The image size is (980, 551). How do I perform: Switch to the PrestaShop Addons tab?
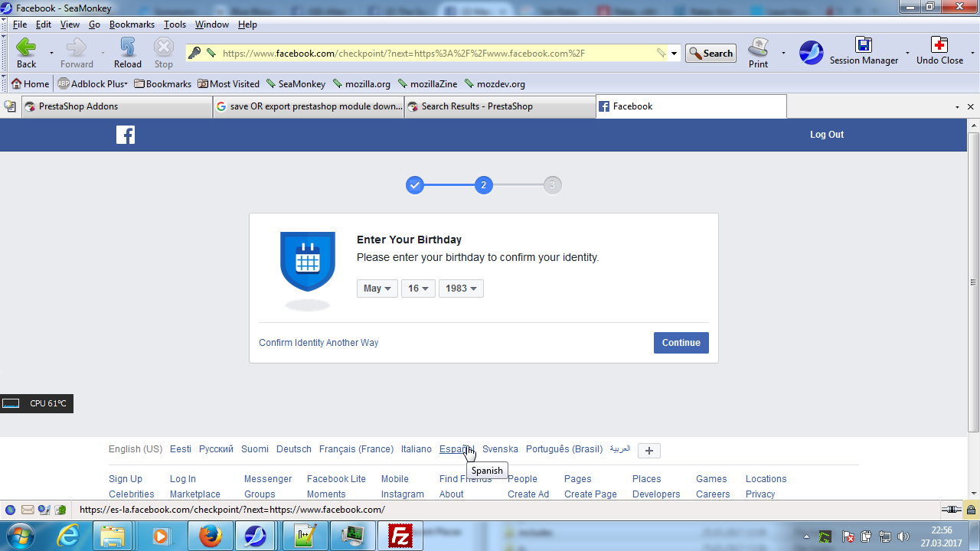pyautogui.click(x=117, y=106)
